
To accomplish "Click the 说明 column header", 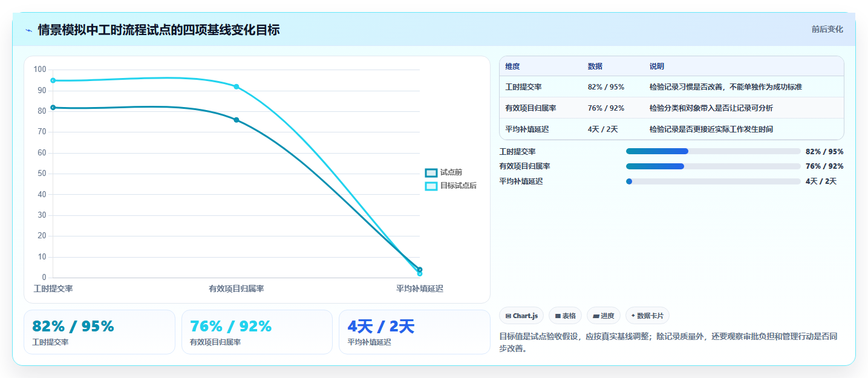I will tap(657, 67).
